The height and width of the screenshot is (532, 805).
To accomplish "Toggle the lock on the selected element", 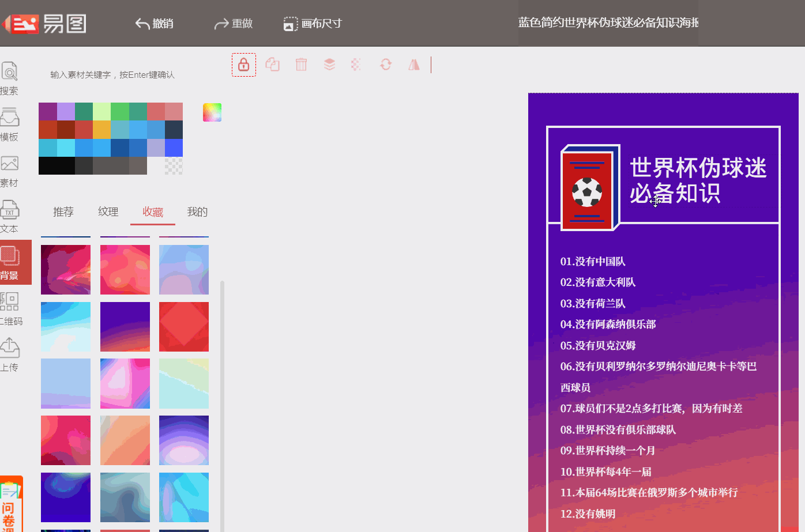I will pos(243,65).
